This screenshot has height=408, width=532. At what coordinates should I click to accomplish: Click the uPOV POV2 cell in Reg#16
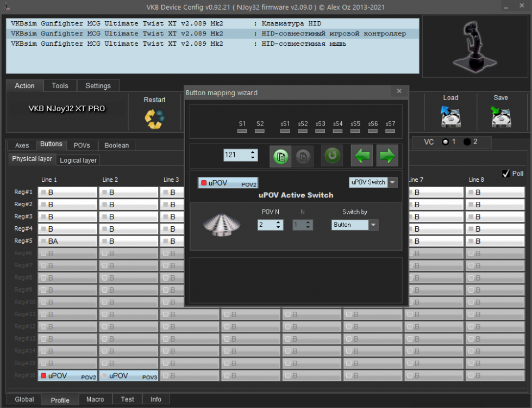[x=67, y=376]
